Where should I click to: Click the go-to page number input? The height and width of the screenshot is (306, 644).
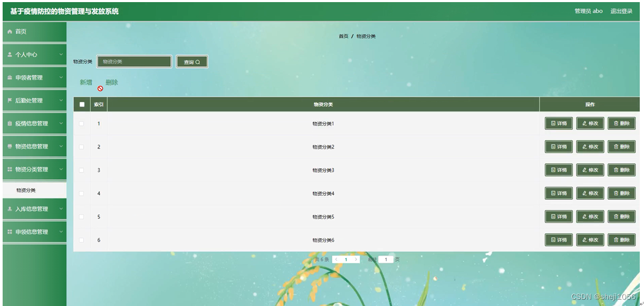pos(386,260)
